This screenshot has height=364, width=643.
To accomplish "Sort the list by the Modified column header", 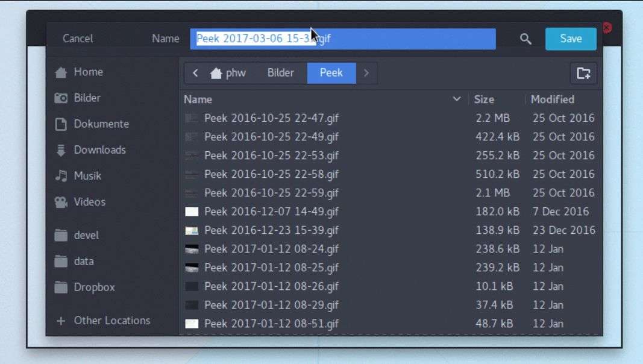I will [553, 99].
